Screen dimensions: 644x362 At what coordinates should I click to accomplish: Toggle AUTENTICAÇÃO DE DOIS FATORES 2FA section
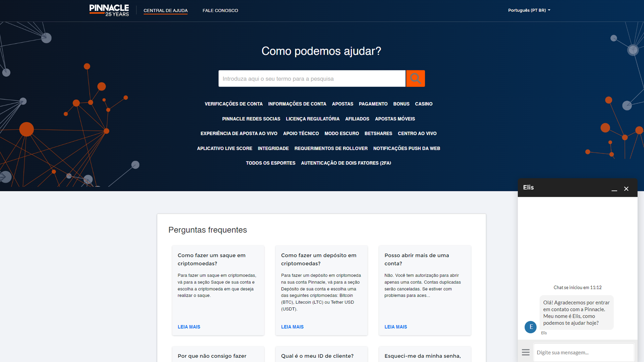pos(346,163)
